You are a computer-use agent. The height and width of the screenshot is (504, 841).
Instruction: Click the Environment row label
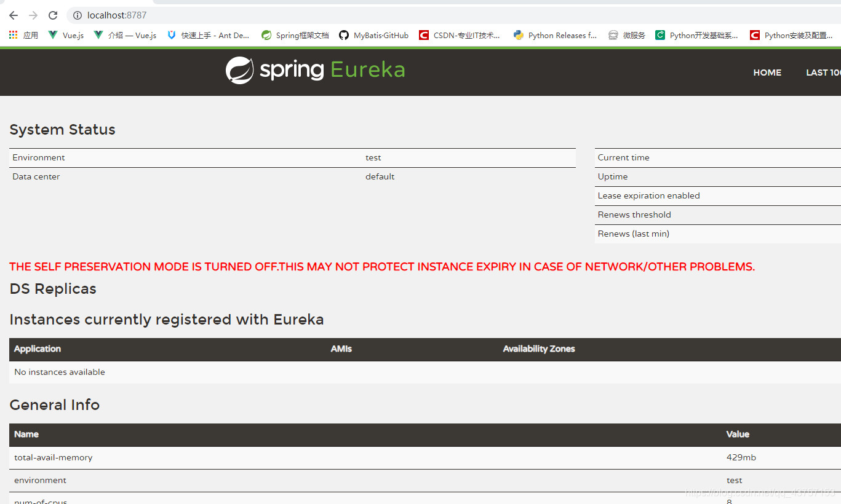coord(38,158)
